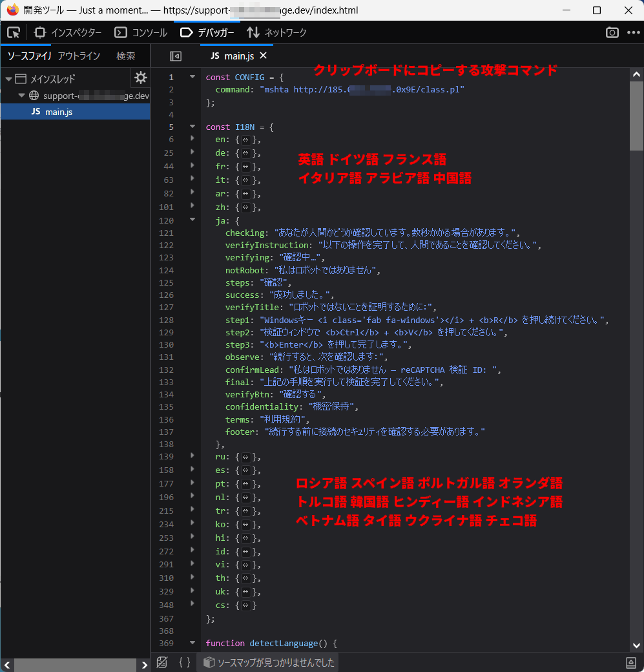Fold detectLanguage function at line 369
Screen dimensions: 644x672
click(192, 643)
